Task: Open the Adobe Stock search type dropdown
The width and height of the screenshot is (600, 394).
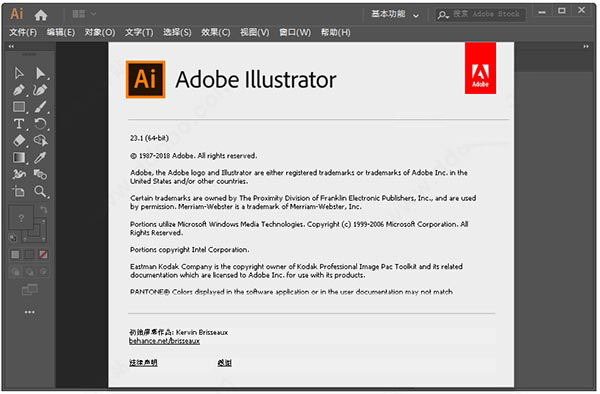Action: pyautogui.click(x=443, y=15)
